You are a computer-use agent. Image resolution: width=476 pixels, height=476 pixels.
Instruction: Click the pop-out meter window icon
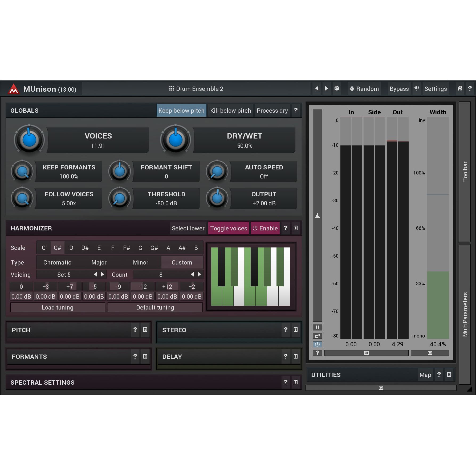click(317, 336)
